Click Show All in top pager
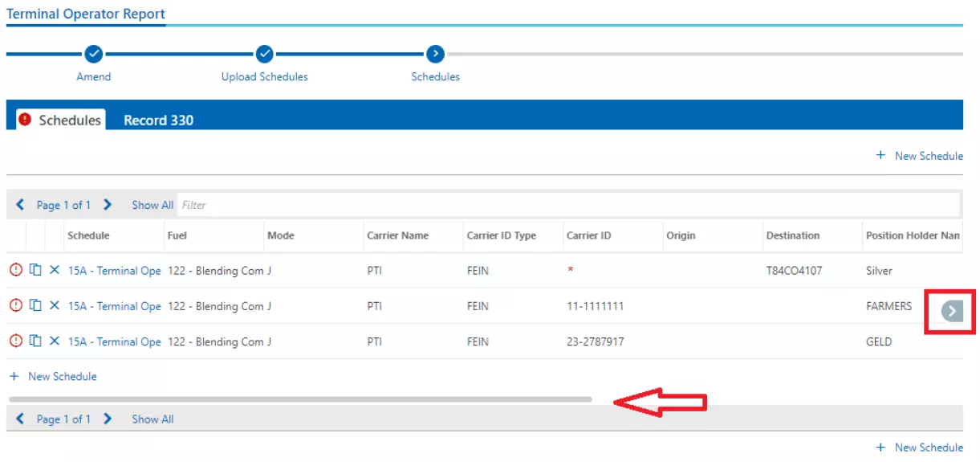 click(152, 205)
